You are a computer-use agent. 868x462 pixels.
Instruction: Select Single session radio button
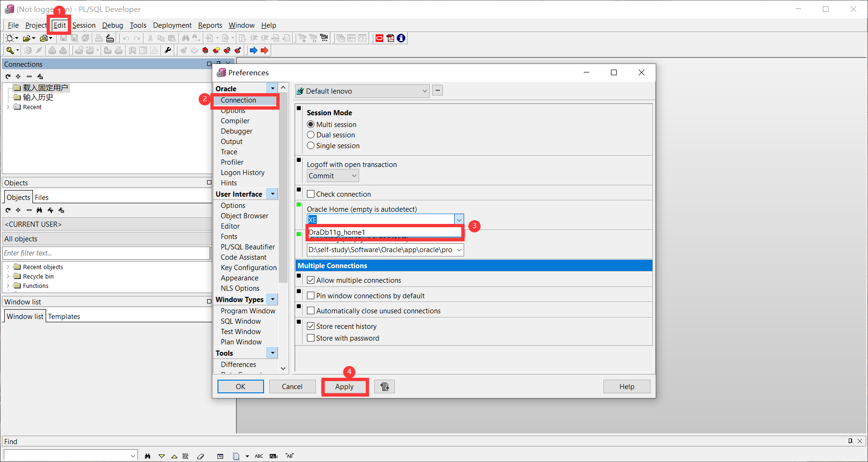tap(311, 146)
